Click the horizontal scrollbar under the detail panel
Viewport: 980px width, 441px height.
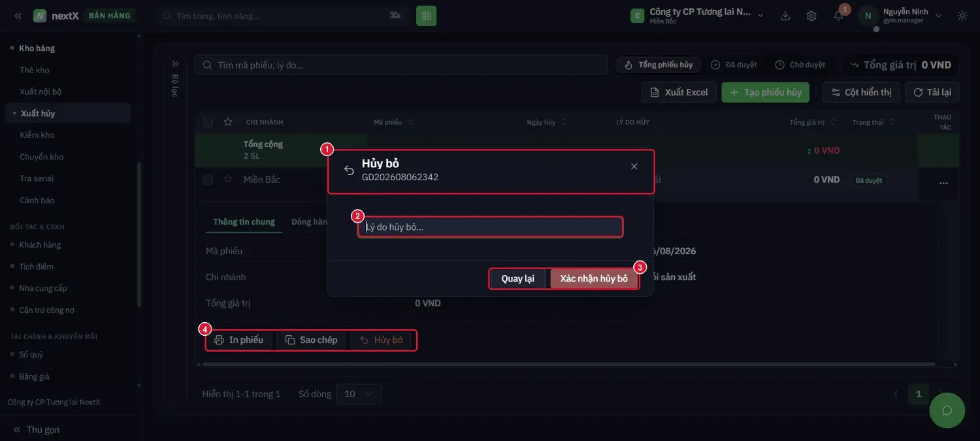click(x=566, y=364)
